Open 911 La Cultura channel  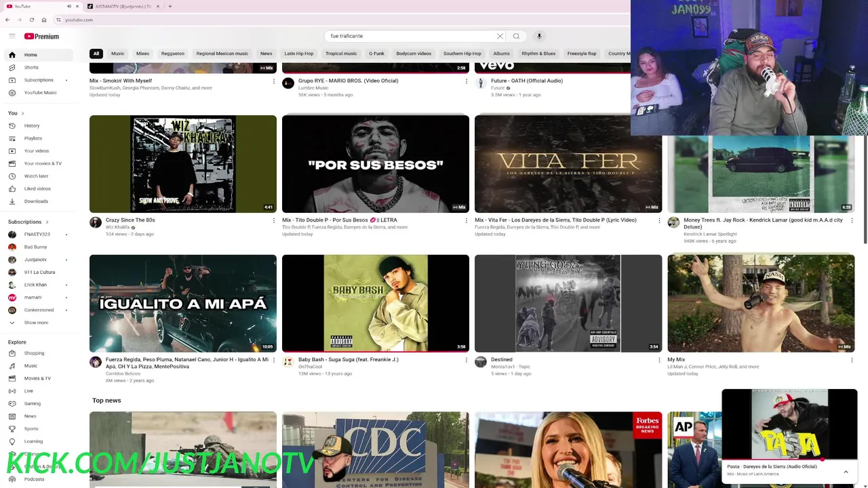[x=39, y=272]
